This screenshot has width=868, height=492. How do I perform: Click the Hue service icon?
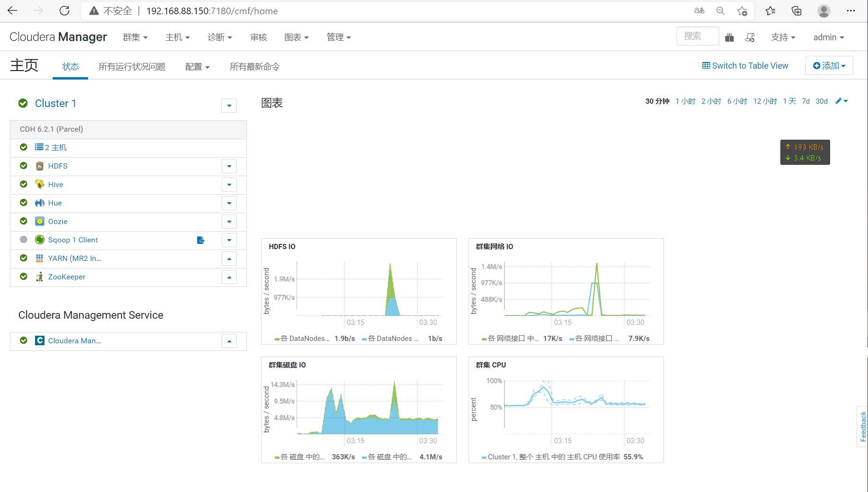pos(40,203)
